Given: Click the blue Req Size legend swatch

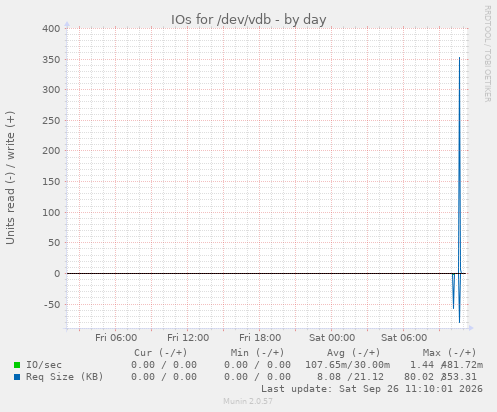Looking at the screenshot, I should point(17,377).
